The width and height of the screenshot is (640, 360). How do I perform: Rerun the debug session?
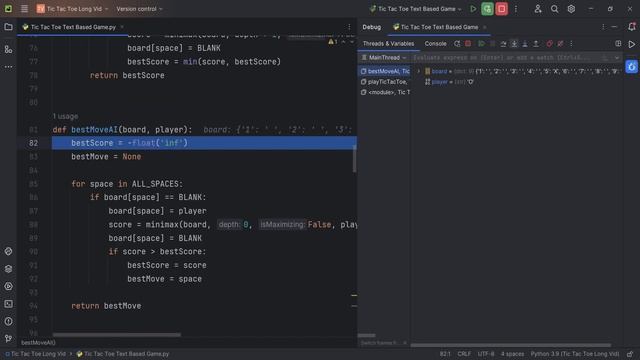click(457, 44)
